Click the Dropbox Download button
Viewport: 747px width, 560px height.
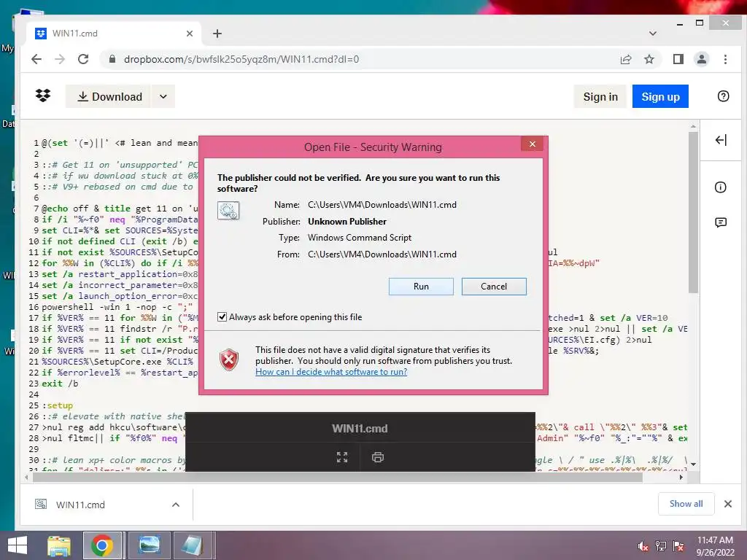(109, 96)
